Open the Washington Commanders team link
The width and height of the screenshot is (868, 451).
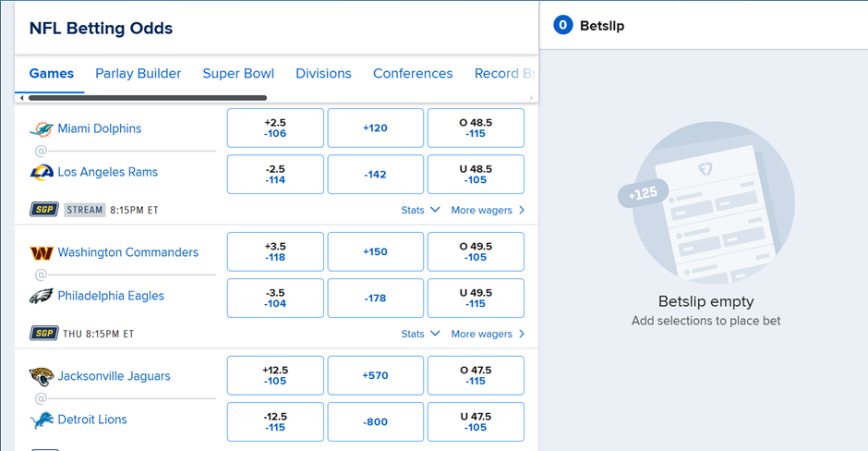click(127, 252)
